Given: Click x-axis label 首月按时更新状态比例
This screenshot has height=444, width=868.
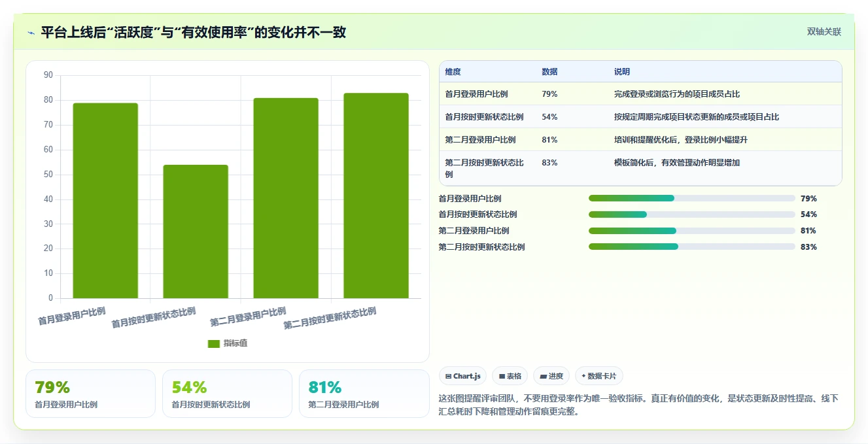Looking at the screenshot, I should [x=154, y=317].
